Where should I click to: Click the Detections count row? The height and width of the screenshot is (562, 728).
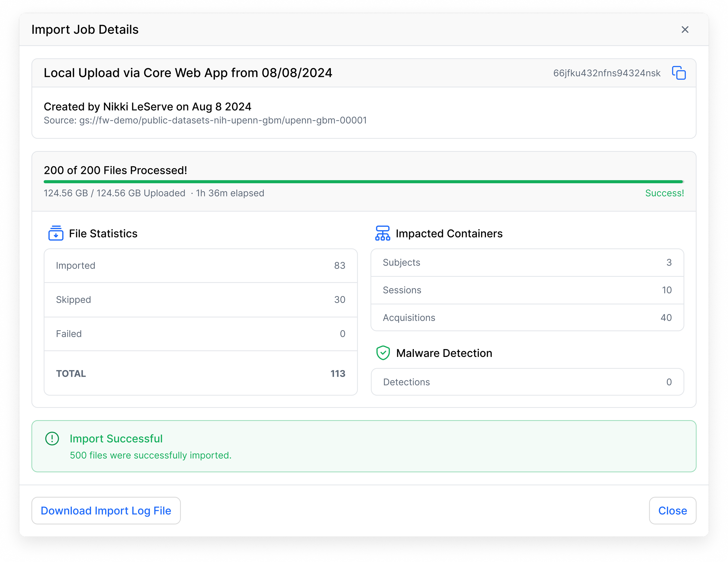point(527,382)
